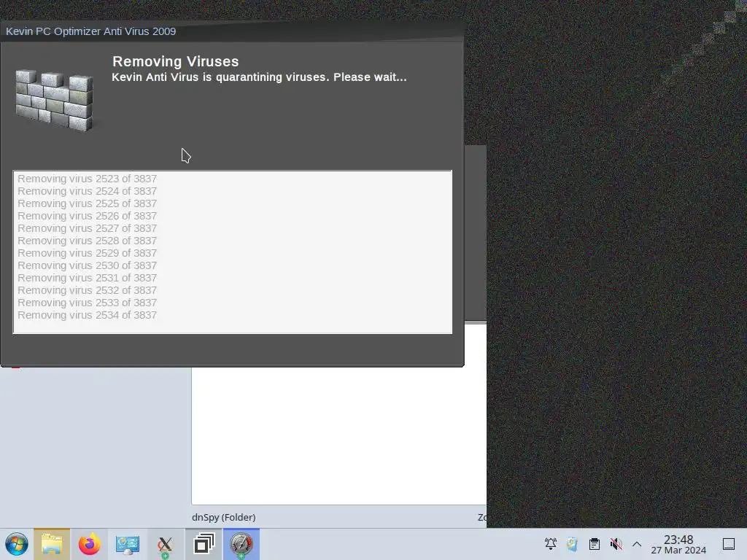The height and width of the screenshot is (560, 747).
Task: Open the Start menu orb
Action: [x=17, y=544]
